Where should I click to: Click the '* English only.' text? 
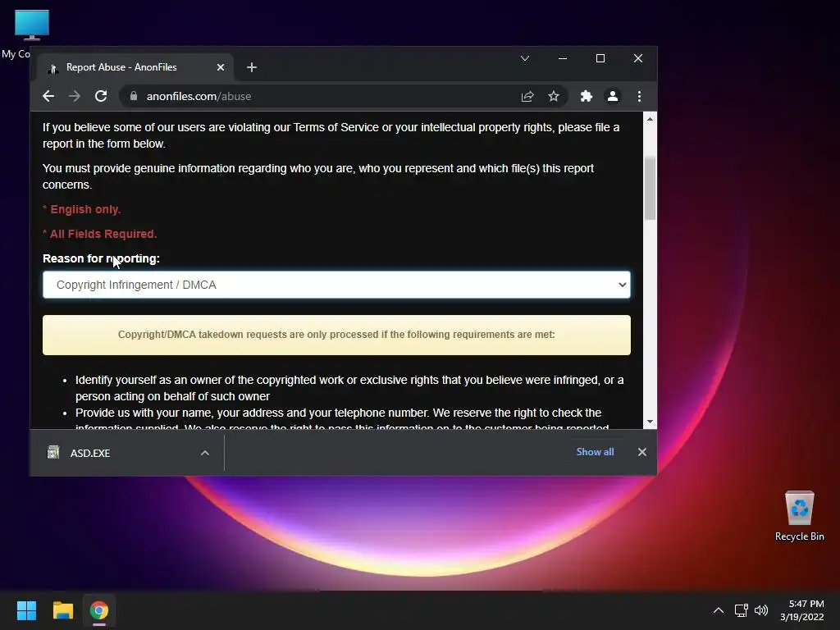pos(82,209)
